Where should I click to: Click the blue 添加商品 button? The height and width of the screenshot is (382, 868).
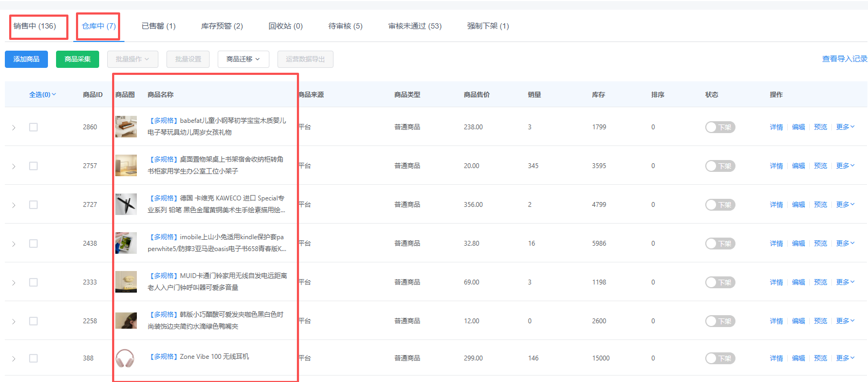pyautogui.click(x=26, y=59)
